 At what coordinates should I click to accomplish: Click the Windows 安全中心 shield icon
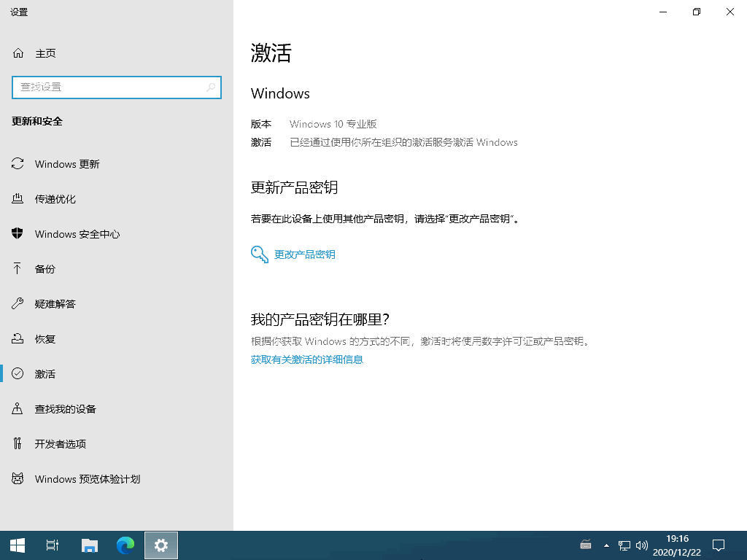pyautogui.click(x=18, y=234)
